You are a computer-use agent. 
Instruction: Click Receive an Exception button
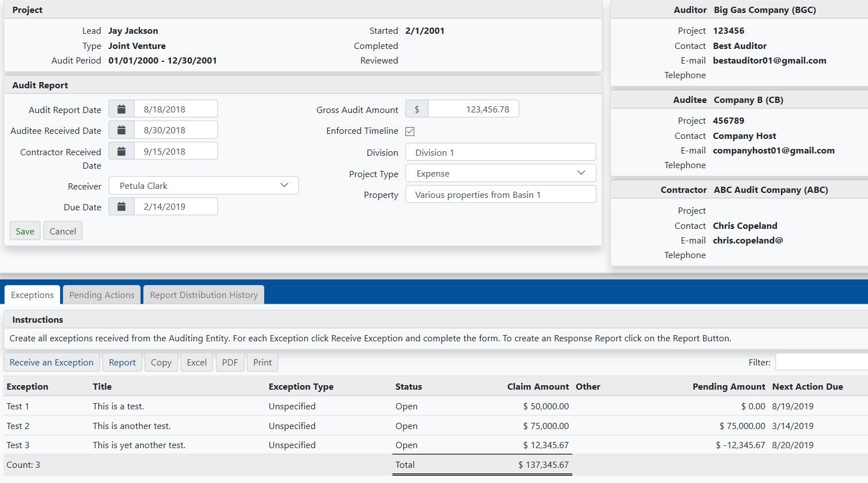tap(52, 362)
